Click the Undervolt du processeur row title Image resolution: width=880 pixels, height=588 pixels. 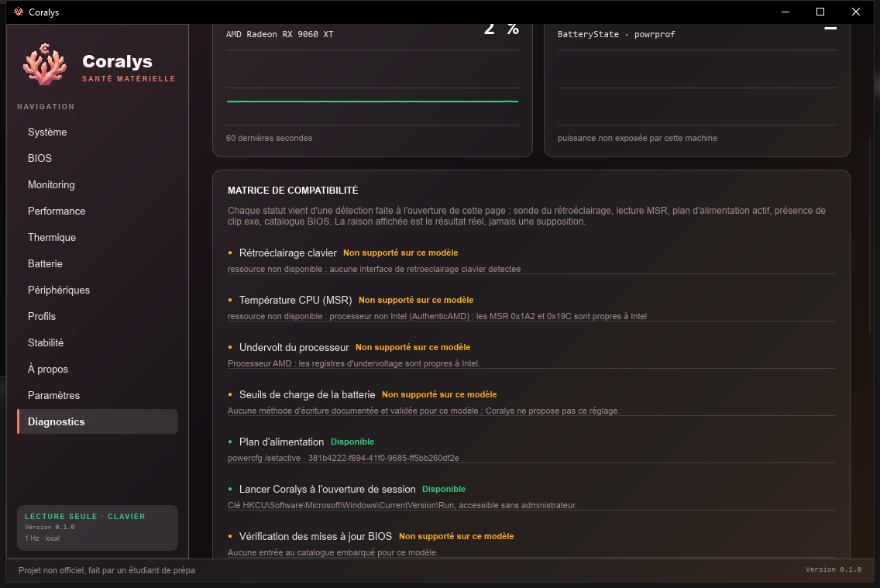294,347
